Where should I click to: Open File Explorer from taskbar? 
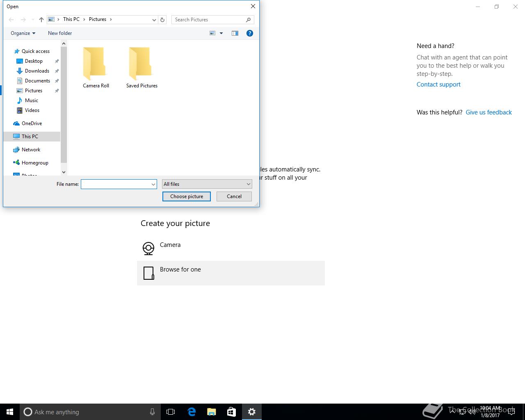(212, 412)
